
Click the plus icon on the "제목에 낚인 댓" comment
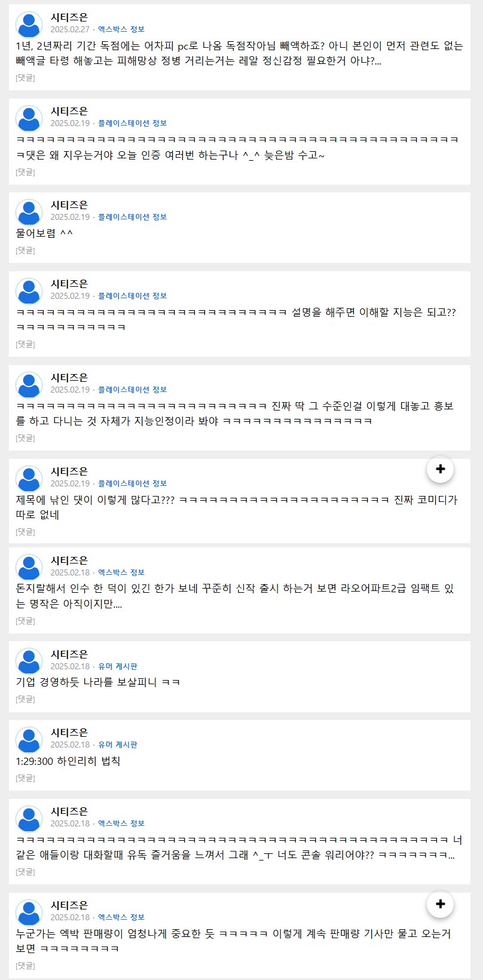440,469
